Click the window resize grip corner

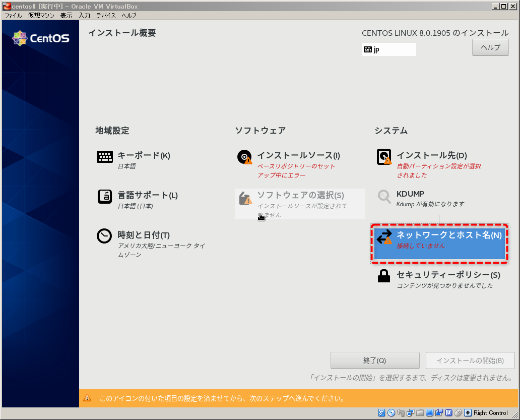(514, 414)
